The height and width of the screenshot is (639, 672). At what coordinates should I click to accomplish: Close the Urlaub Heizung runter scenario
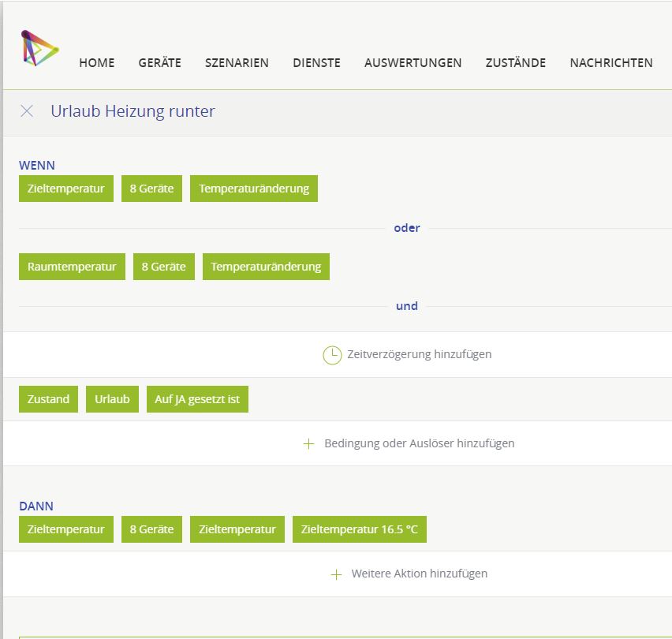27,111
